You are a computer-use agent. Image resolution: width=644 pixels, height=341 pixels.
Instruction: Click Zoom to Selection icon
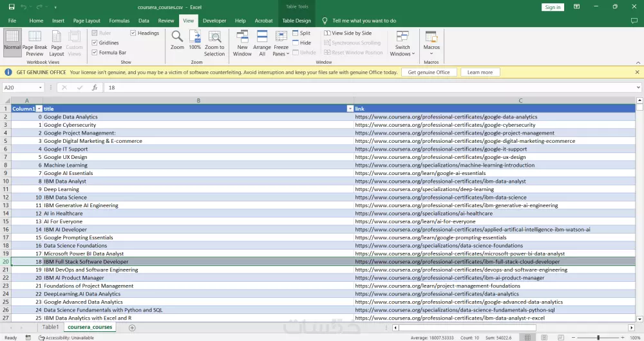click(214, 37)
